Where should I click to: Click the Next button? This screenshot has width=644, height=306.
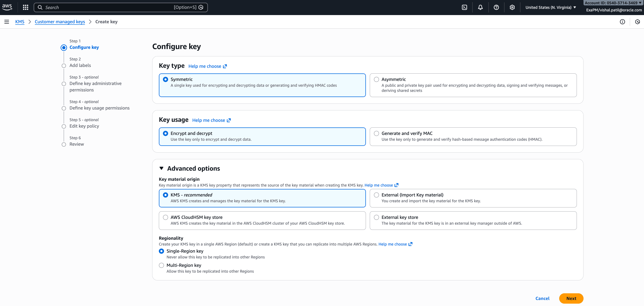point(571,298)
